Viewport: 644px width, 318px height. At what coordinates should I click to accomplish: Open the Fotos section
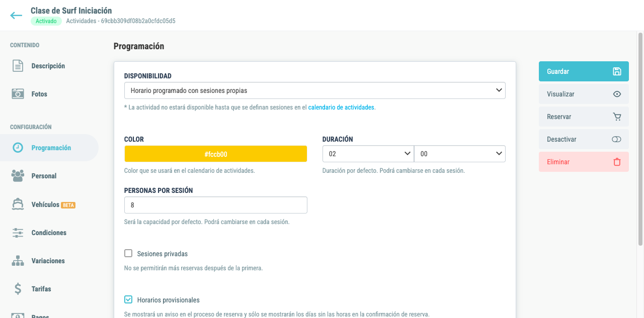click(x=49, y=94)
